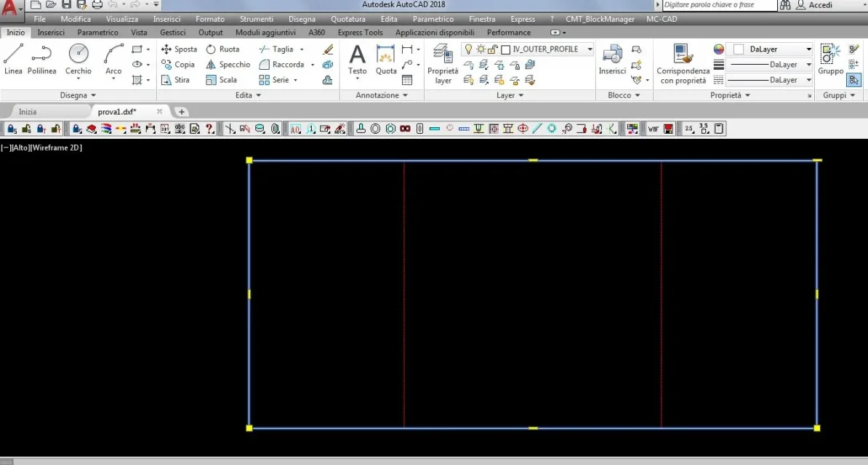Screen dimensions: 868x465
Task: Click the Raccorda fillet tool
Action: point(282,64)
